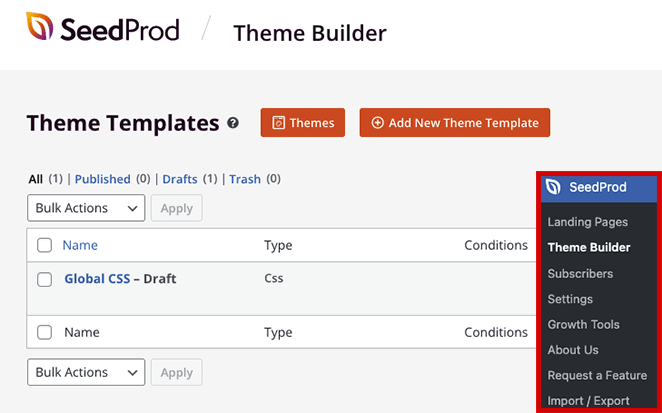Click the SeedProd sidebar menu icon
Screen dimensions: 662x413
[x=553, y=187]
